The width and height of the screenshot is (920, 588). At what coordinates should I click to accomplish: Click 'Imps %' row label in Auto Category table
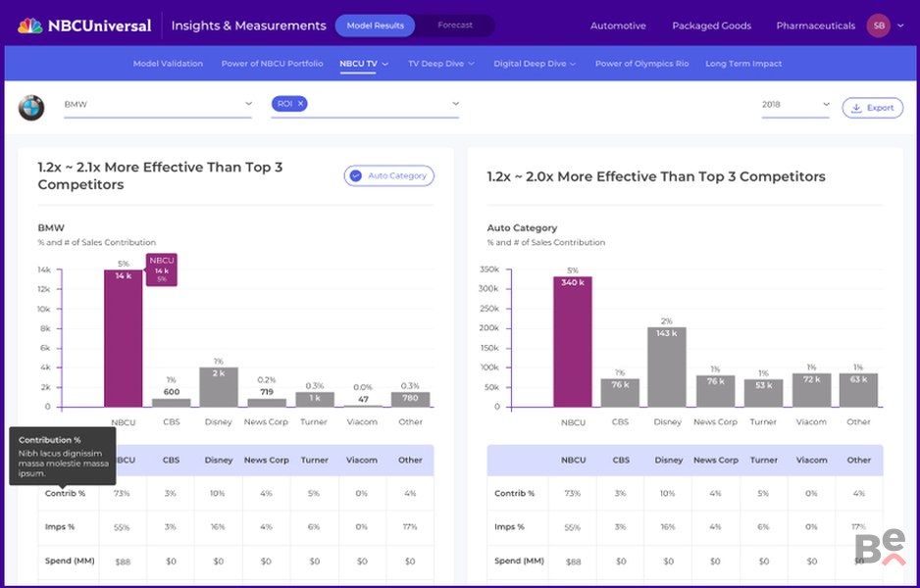pyautogui.click(x=509, y=527)
